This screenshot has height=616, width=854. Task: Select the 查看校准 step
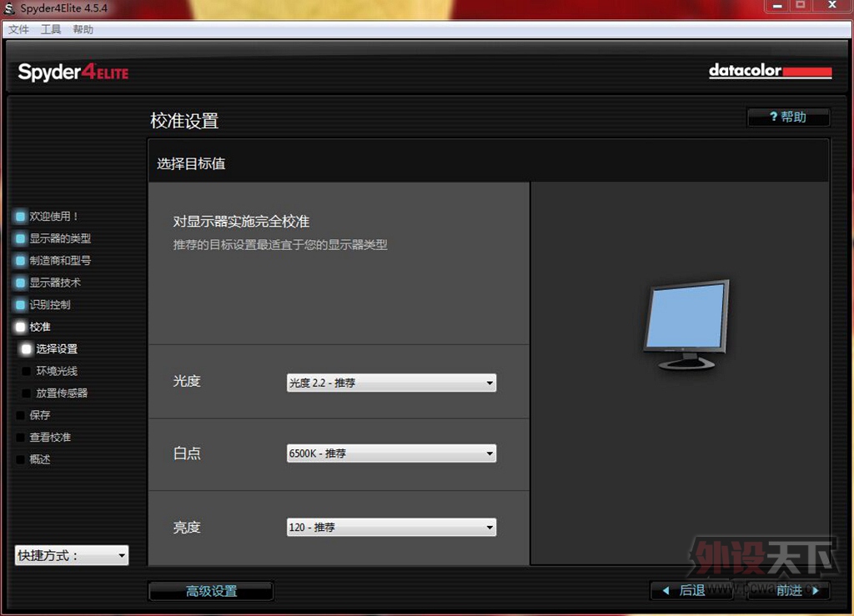(50, 437)
